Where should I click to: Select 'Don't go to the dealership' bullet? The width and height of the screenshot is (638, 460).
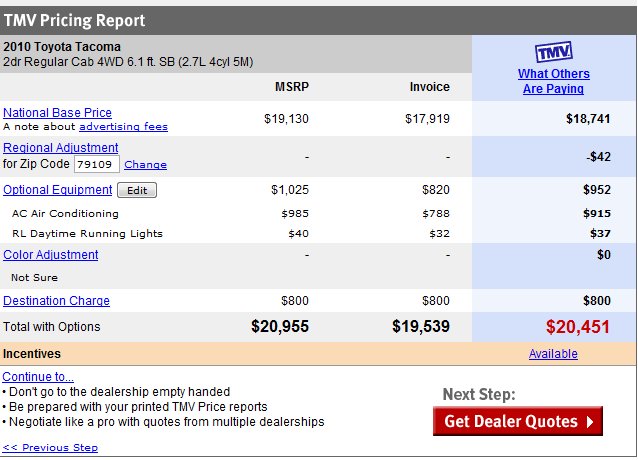[x=119, y=392]
